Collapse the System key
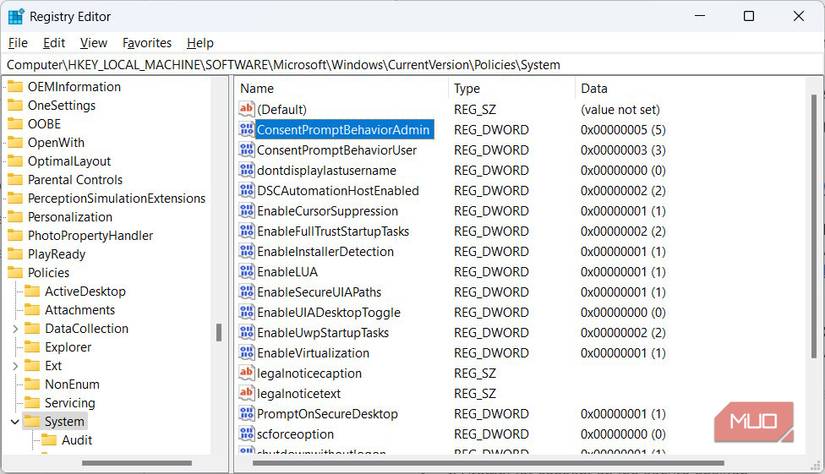 click(x=15, y=421)
